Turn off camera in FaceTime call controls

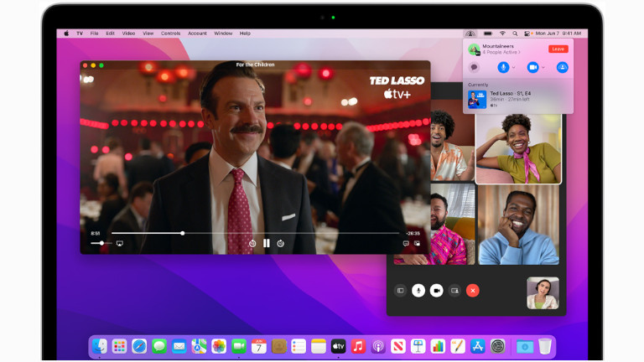(x=437, y=291)
